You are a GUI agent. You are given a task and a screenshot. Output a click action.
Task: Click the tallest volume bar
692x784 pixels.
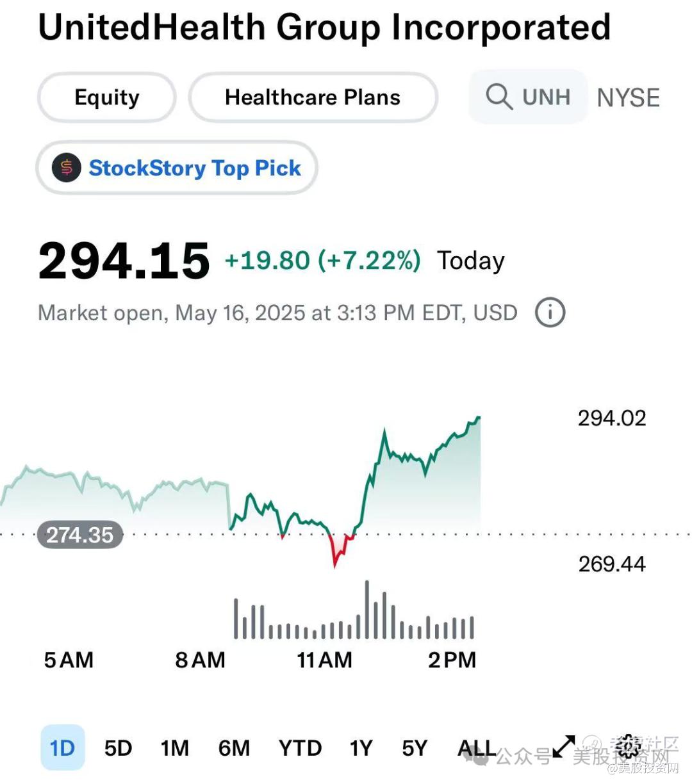[x=367, y=610]
